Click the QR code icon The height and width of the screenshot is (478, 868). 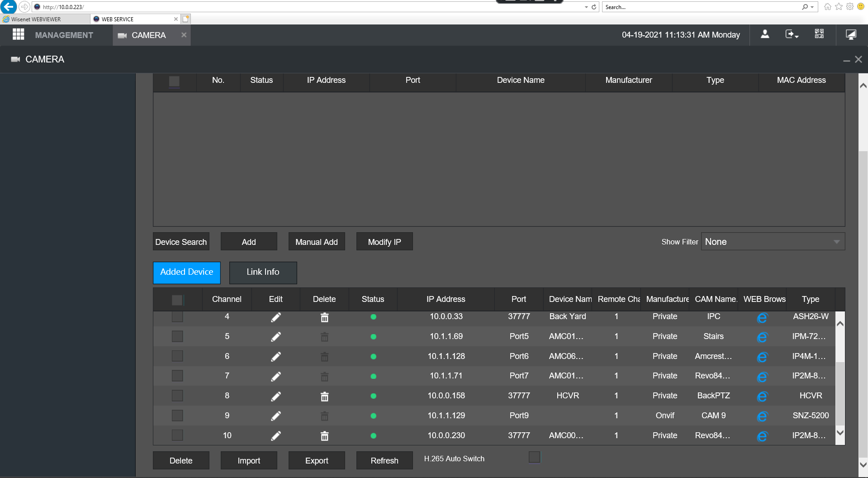pos(819,34)
